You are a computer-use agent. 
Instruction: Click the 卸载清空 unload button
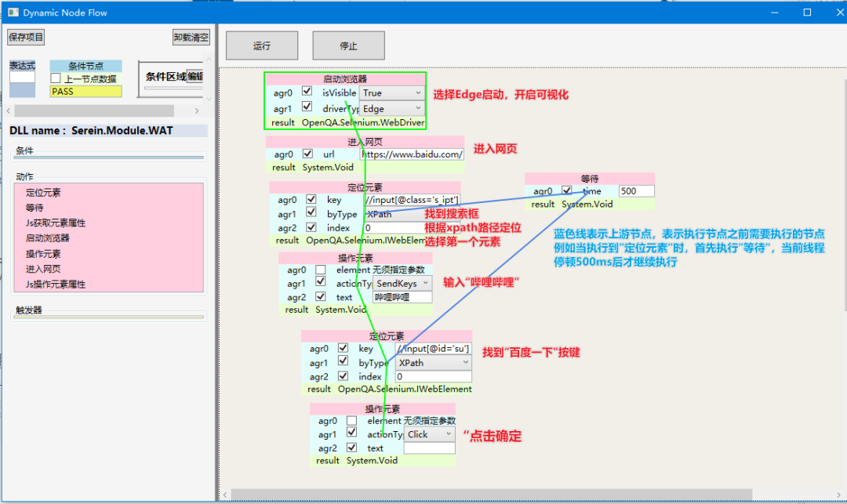(x=191, y=38)
